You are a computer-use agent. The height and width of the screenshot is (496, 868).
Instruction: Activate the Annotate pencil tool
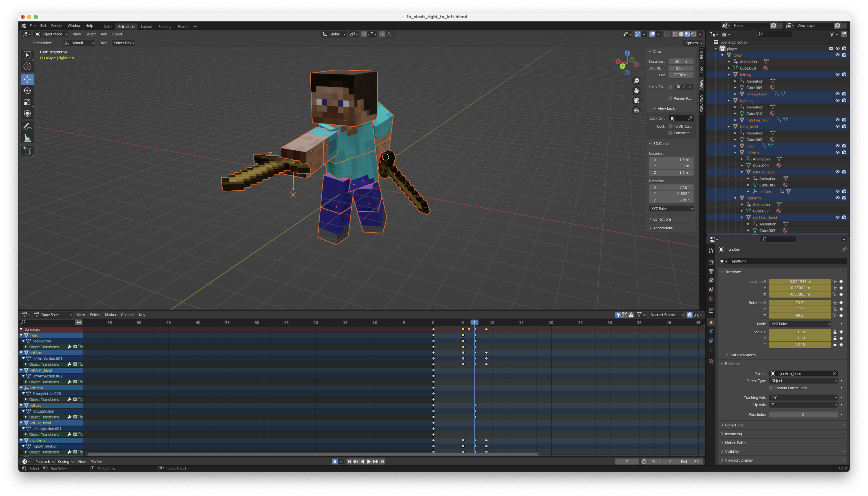point(27,126)
